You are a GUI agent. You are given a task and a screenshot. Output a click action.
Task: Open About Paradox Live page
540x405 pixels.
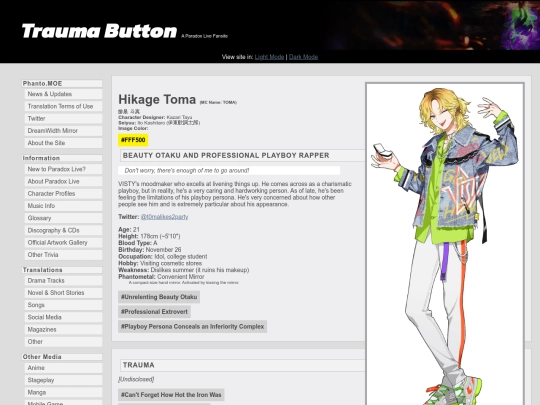pos(63,181)
